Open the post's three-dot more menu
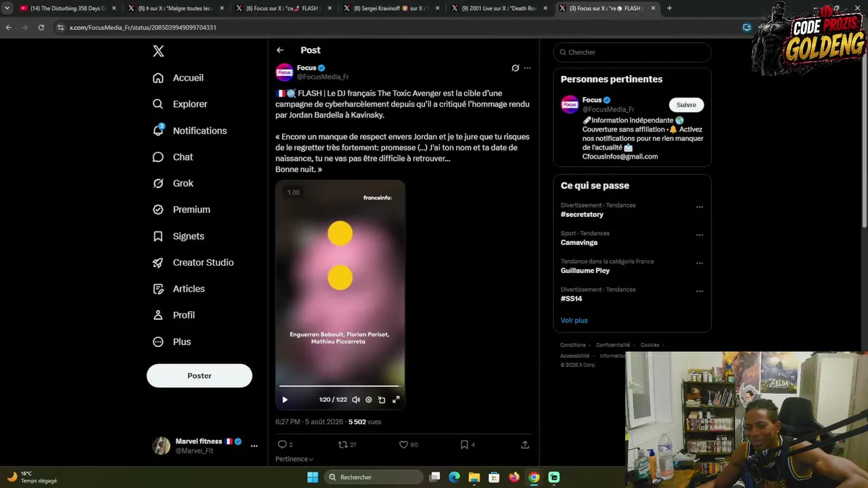Image resolution: width=868 pixels, height=488 pixels. coord(528,68)
